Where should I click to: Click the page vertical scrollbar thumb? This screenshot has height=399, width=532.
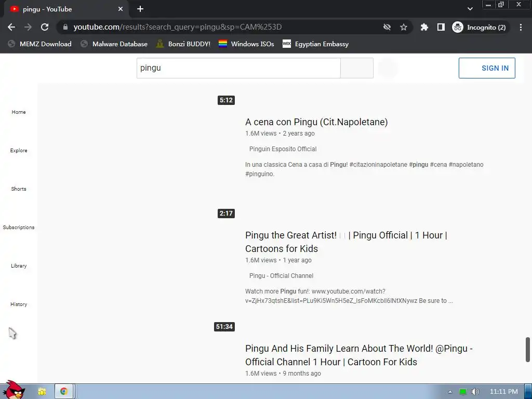coord(528,350)
